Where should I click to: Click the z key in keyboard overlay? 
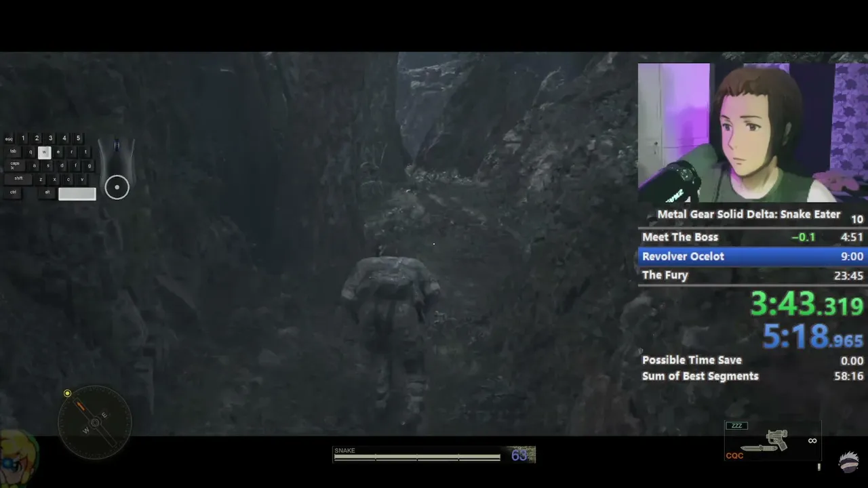click(41, 180)
